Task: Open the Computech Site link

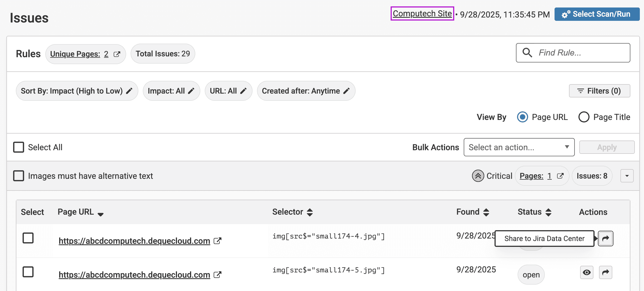Action: tap(422, 14)
